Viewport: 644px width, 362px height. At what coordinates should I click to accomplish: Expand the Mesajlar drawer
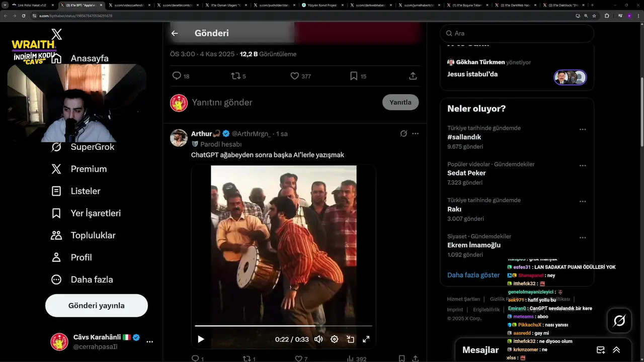616,350
